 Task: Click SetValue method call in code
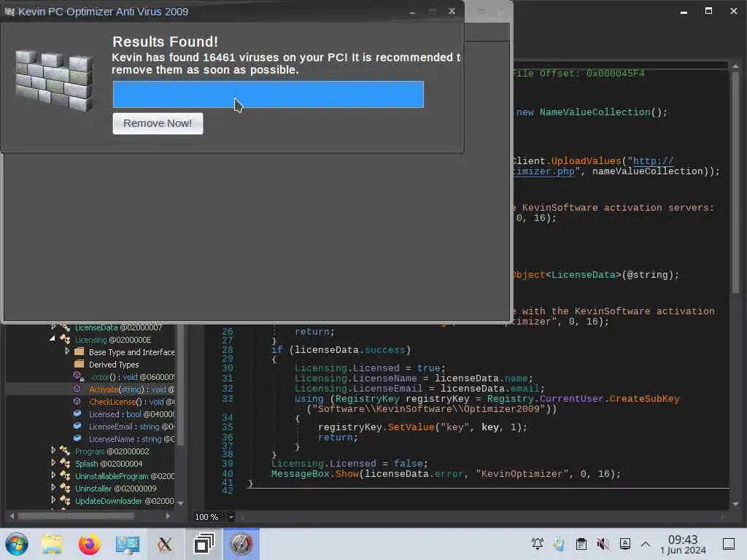(411, 427)
